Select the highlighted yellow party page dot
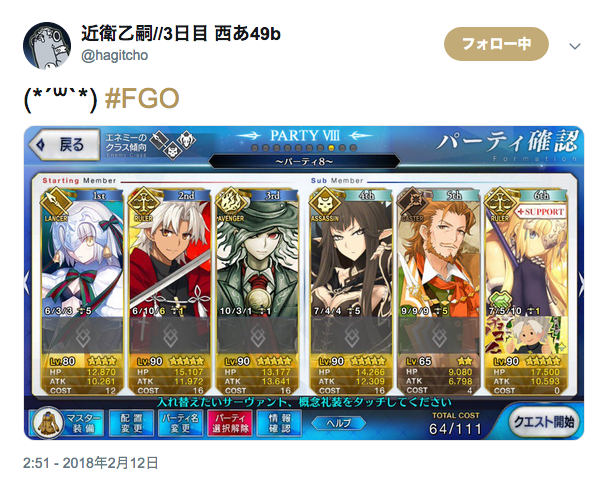 tap(331, 148)
